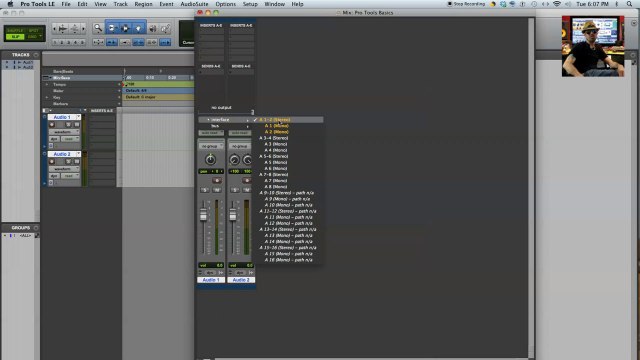Image resolution: width=640 pixels, height=360 pixels.
Task: Solo Audio 2 channel strip in mixer
Action: click(x=235, y=190)
